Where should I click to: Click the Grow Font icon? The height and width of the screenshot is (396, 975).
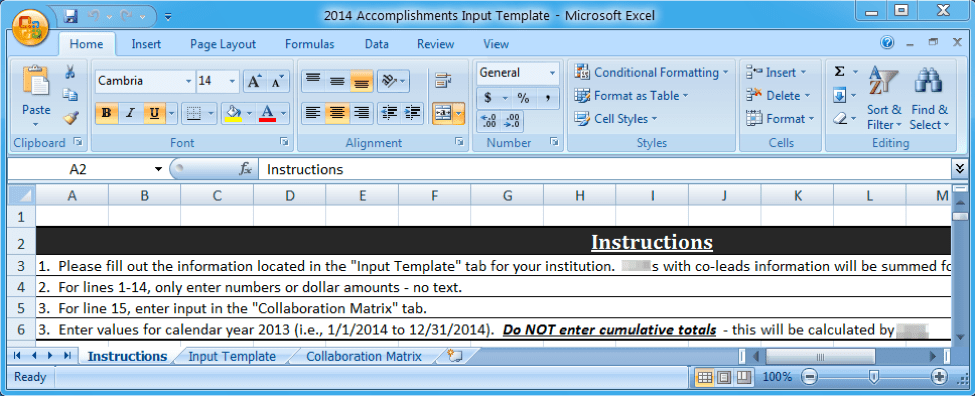[x=254, y=81]
